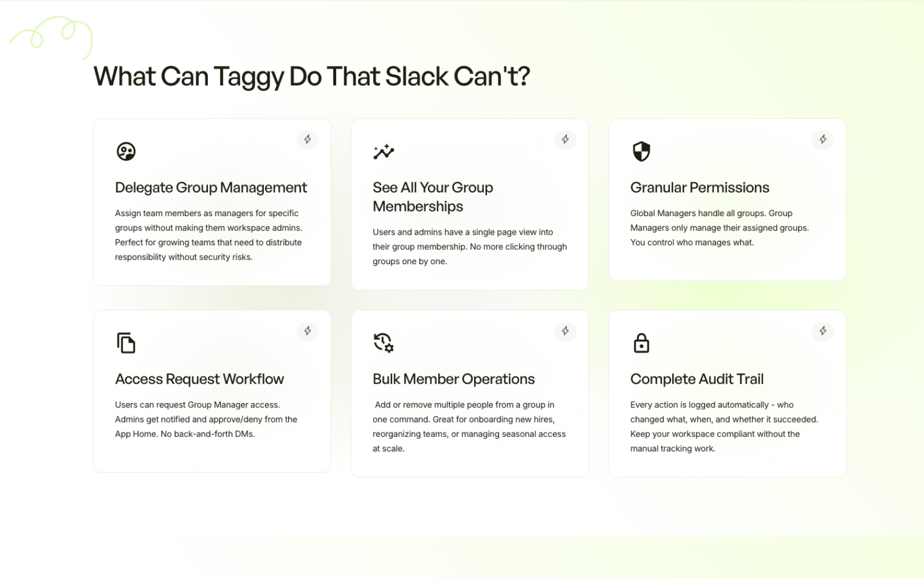
Task: Click the page heading What Can Taggy Do That Slack Can't
Action: pyautogui.click(x=311, y=76)
